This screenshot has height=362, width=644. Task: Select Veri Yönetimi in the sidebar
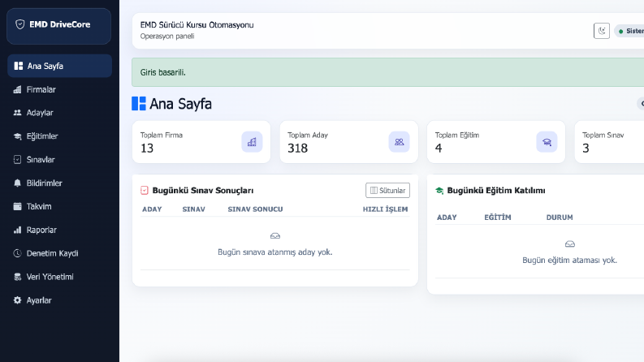pyautogui.click(x=59, y=277)
